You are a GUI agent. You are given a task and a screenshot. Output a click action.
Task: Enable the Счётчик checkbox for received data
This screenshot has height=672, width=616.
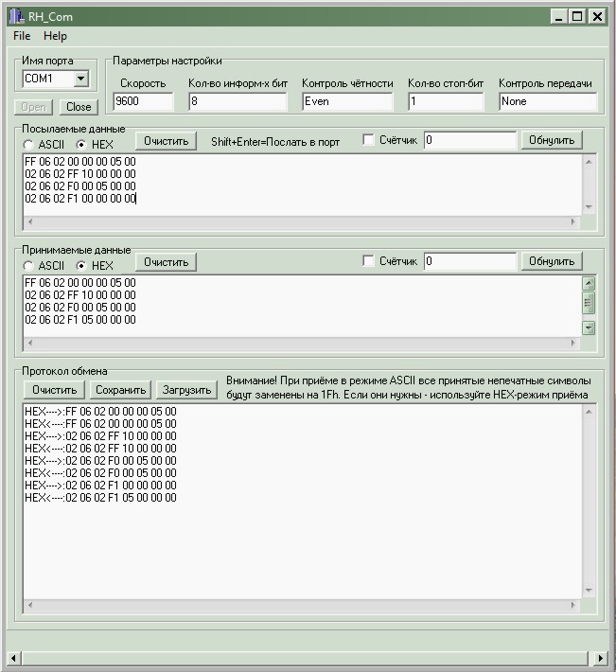pos(368,261)
